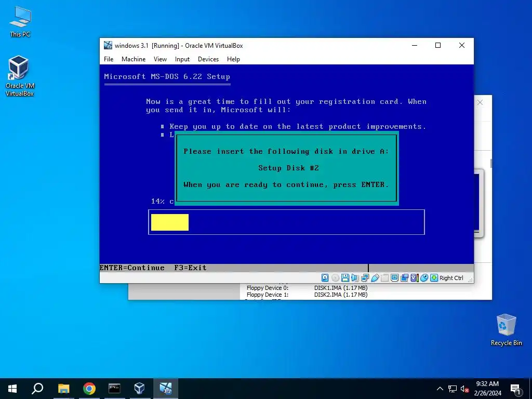532x399 pixels.
Task: Switch to VirtualBox Manager on the taskbar
Action: pos(139,389)
